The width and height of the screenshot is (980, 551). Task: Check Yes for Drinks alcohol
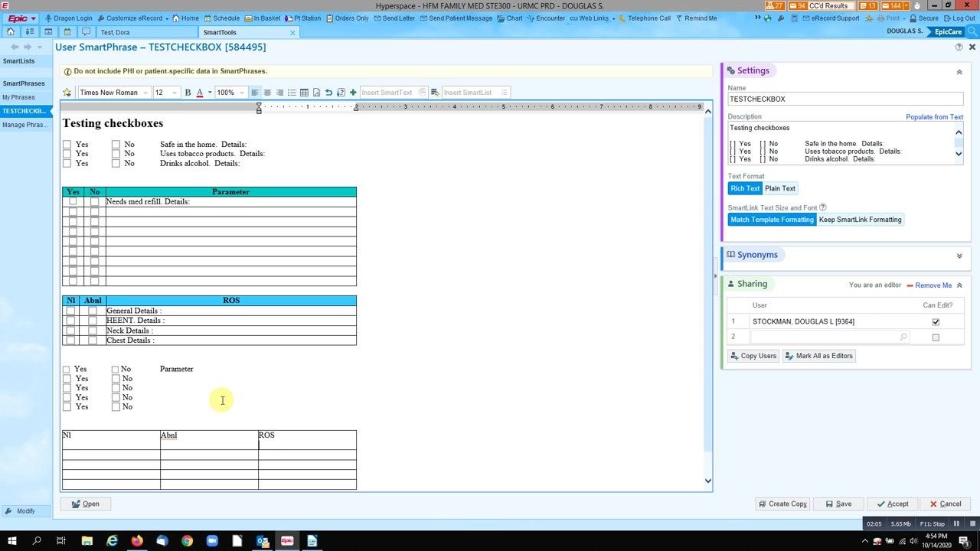67,163
